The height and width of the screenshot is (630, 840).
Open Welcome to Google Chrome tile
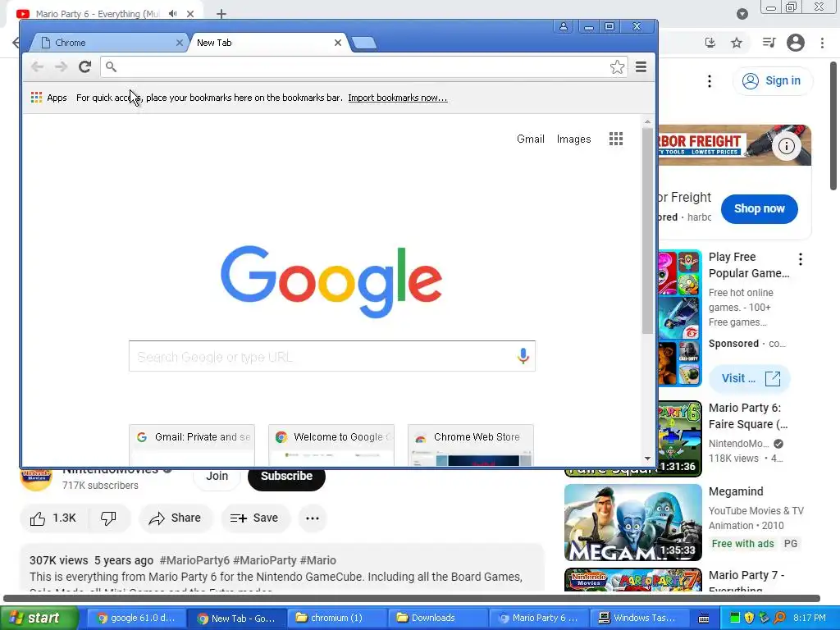pyautogui.click(x=331, y=445)
